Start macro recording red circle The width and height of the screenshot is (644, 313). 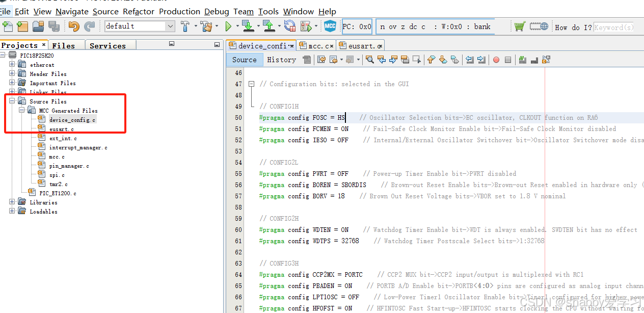click(x=496, y=60)
